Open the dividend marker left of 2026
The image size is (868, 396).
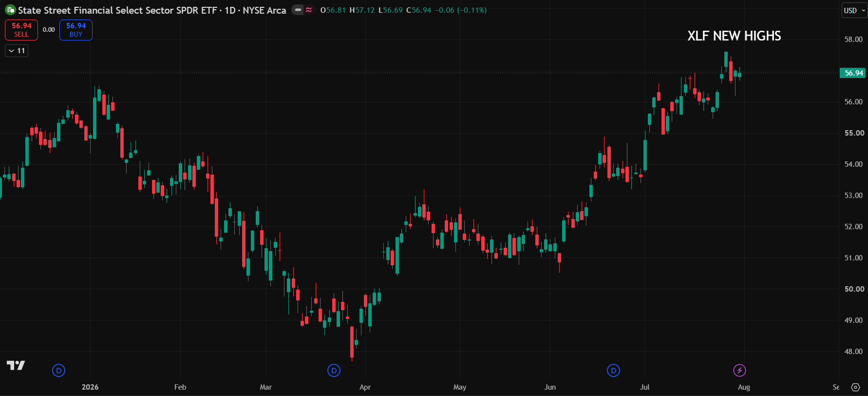point(58,371)
